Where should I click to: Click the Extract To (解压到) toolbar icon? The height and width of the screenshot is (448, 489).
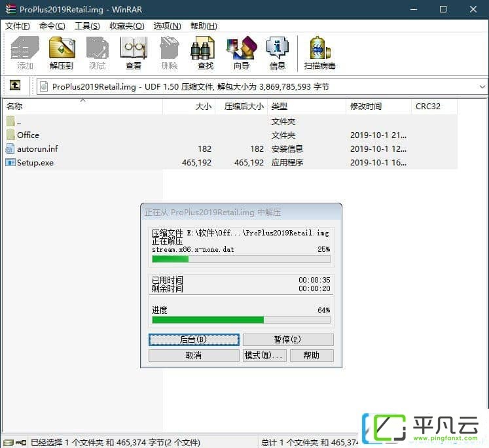(62, 53)
